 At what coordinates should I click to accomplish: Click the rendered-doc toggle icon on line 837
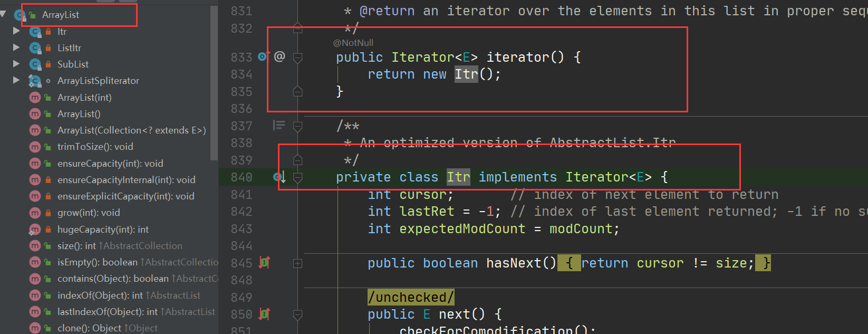tap(278, 125)
